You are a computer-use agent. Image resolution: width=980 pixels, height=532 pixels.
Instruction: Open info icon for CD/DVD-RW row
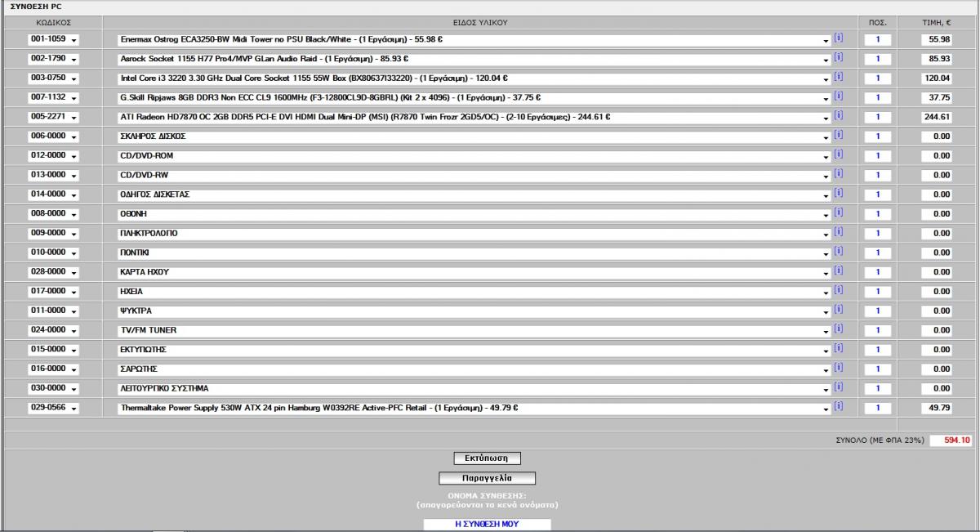tap(838, 173)
